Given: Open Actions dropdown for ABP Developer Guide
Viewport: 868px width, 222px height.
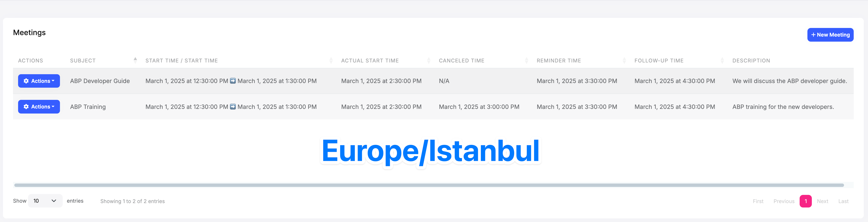Looking at the screenshot, I should coord(39,81).
